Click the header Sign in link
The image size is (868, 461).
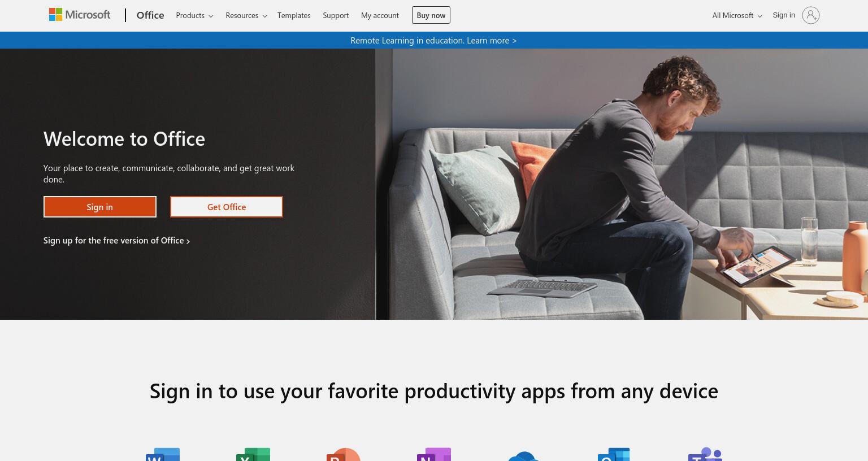pos(784,15)
